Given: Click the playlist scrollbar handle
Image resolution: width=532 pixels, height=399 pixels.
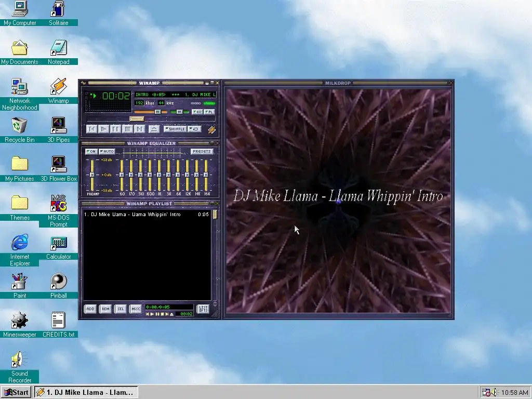Looking at the screenshot, I should 215,215.
